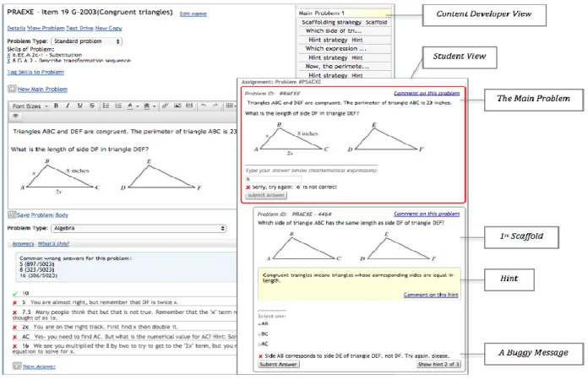Click the red X beside answer 2x
This screenshot has width=588, height=380.
pyautogui.click(x=14, y=327)
